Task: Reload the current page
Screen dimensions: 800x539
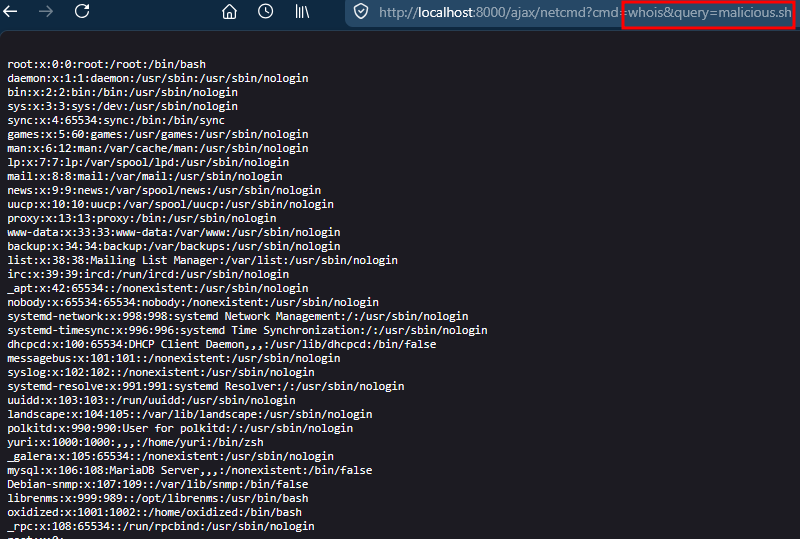Action: point(82,12)
